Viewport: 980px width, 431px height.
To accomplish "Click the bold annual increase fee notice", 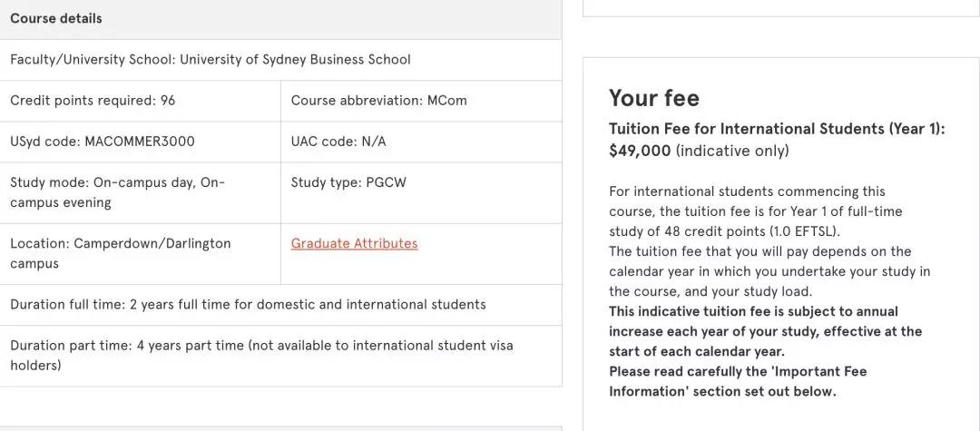I will [765, 331].
